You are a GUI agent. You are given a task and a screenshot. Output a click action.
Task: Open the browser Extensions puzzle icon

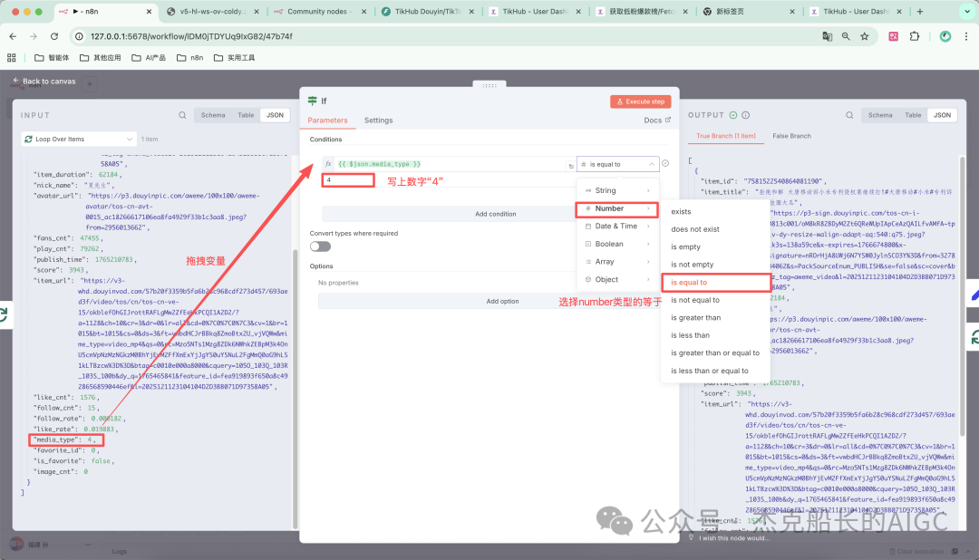pos(914,36)
